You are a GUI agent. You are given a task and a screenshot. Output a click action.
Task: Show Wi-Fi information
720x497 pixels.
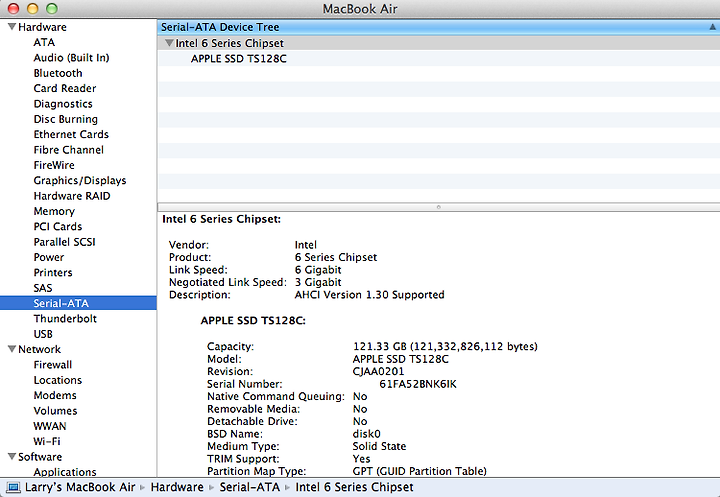tap(47, 441)
